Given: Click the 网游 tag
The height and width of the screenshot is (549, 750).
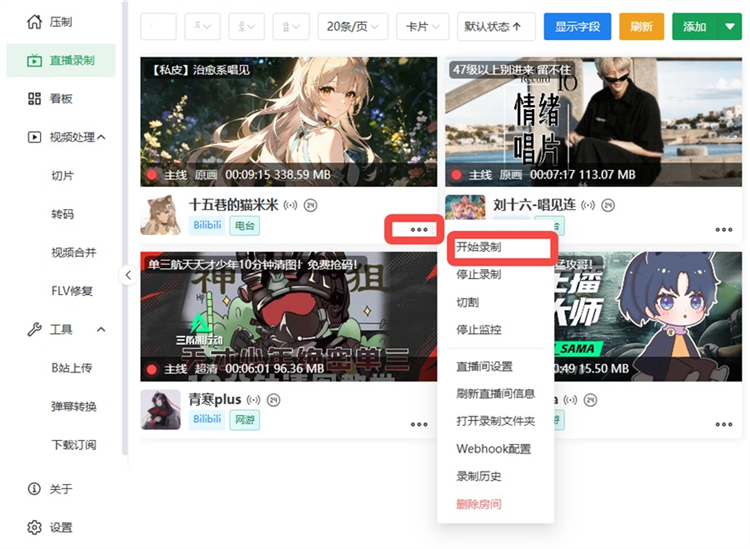Looking at the screenshot, I should click(244, 420).
